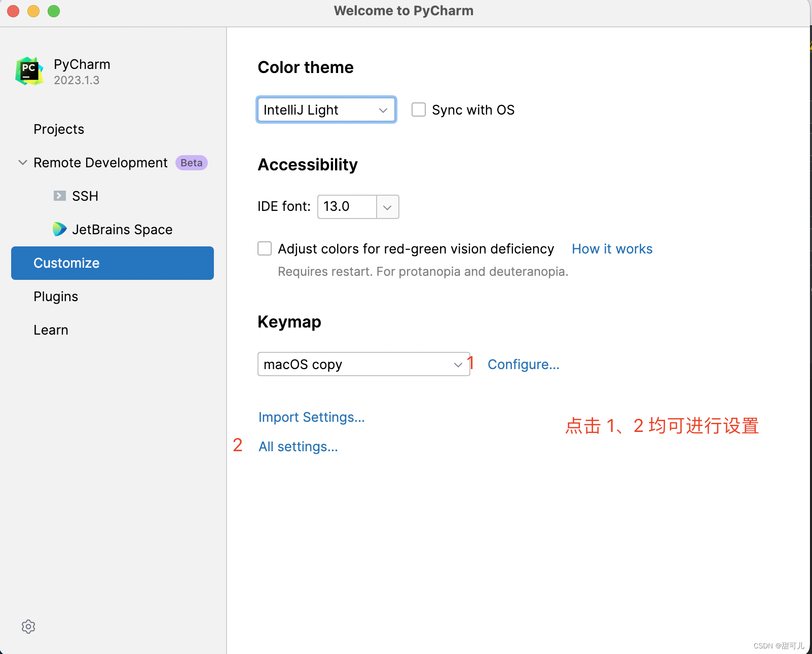The width and height of the screenshot is (812, 654).
Task: Click the JetBrains Space logo icon
Action: point(59,229)
